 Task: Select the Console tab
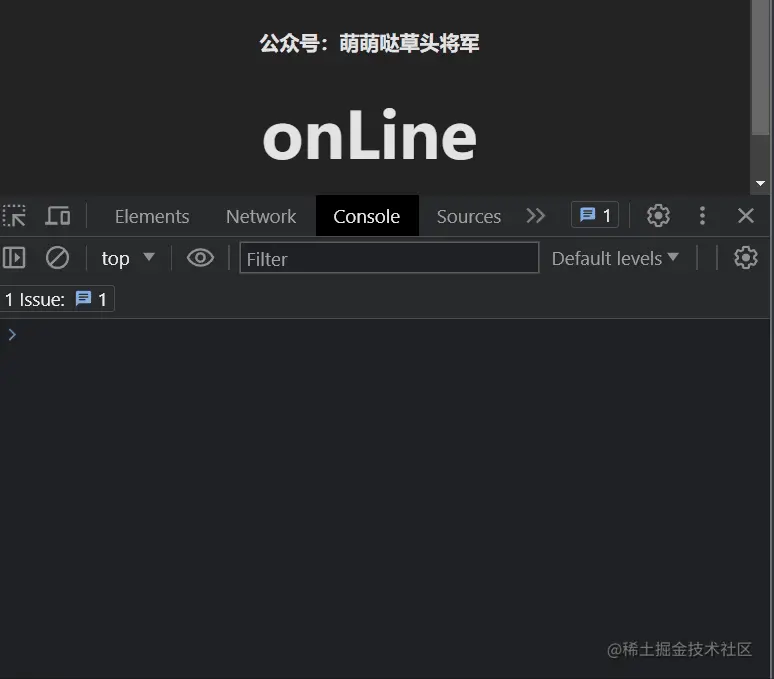[x=367, y=216]
